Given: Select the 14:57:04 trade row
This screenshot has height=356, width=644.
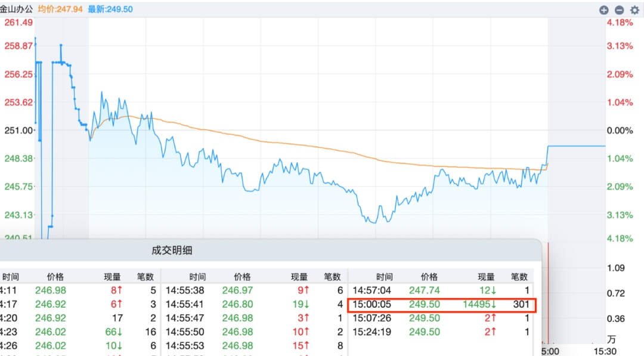Looking at the screenshot, I should coord(441,290).
